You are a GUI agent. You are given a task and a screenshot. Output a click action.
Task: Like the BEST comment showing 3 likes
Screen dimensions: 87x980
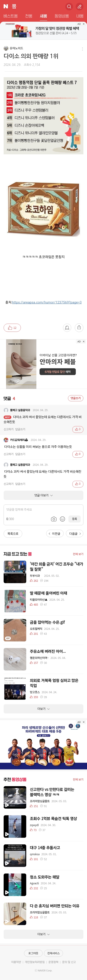78,429
